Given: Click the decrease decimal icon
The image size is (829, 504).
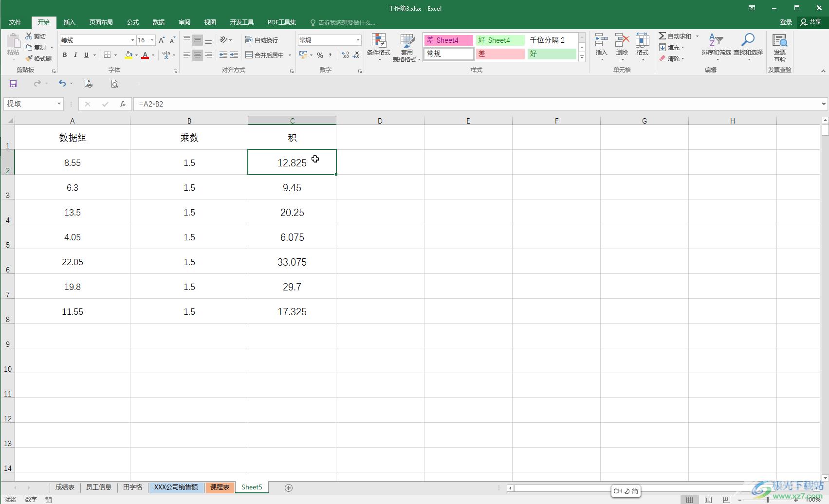Looking at the screenshot, I should pyautogui.click(x=356, y=55).
